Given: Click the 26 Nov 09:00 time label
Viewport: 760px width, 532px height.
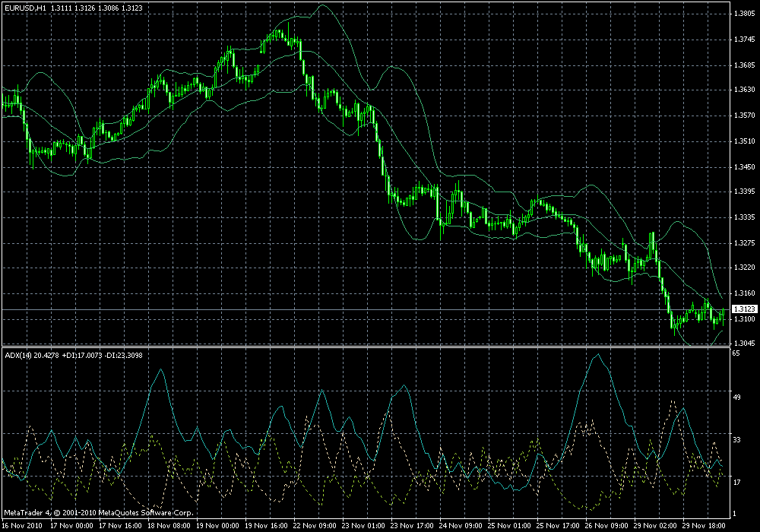Looking at the screenshot, I should 606,526.
